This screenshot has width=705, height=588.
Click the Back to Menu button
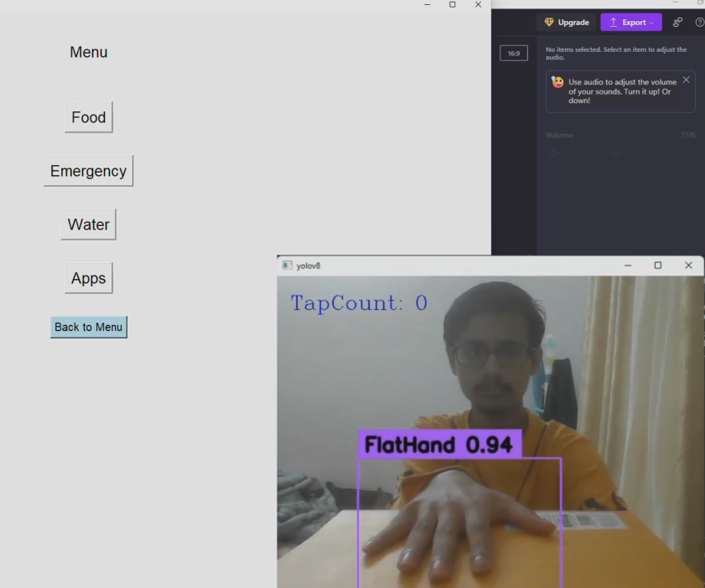point(88,327)
